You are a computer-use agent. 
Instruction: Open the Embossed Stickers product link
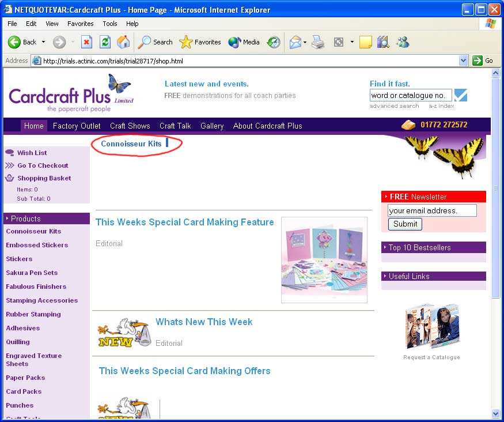pos(37,245)
